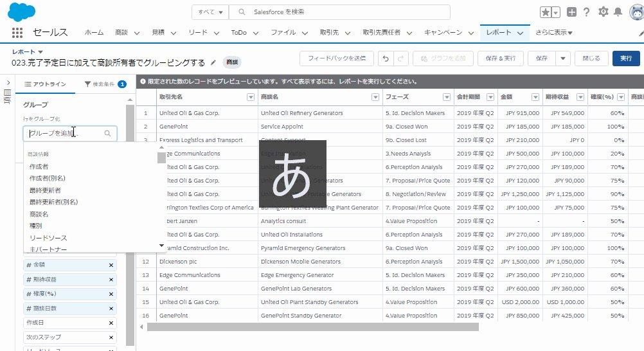
Task: Open the さらに表示 nav menu
Action: point(553,33)
